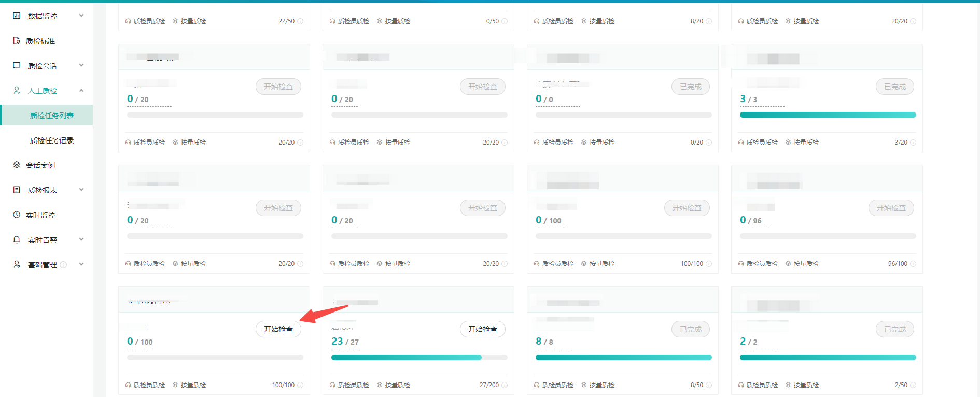Click layers 按量质检 icon in the 2/50 card

788,385
